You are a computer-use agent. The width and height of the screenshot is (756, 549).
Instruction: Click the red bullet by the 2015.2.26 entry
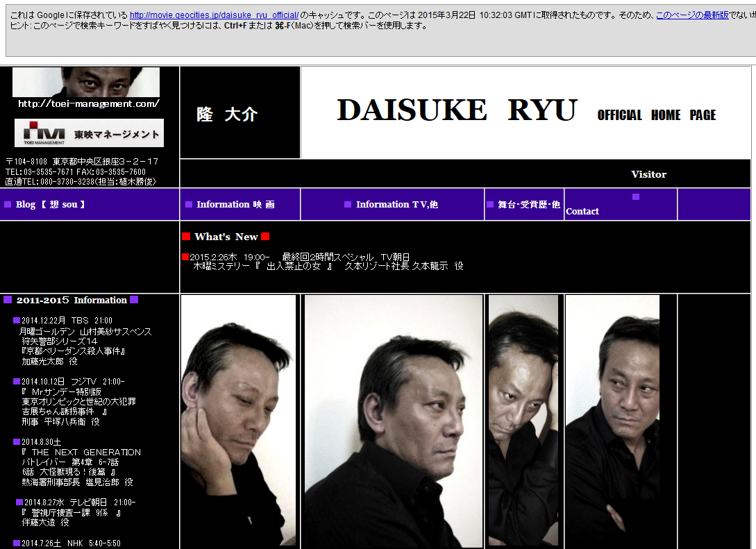[x=185, y=256]
